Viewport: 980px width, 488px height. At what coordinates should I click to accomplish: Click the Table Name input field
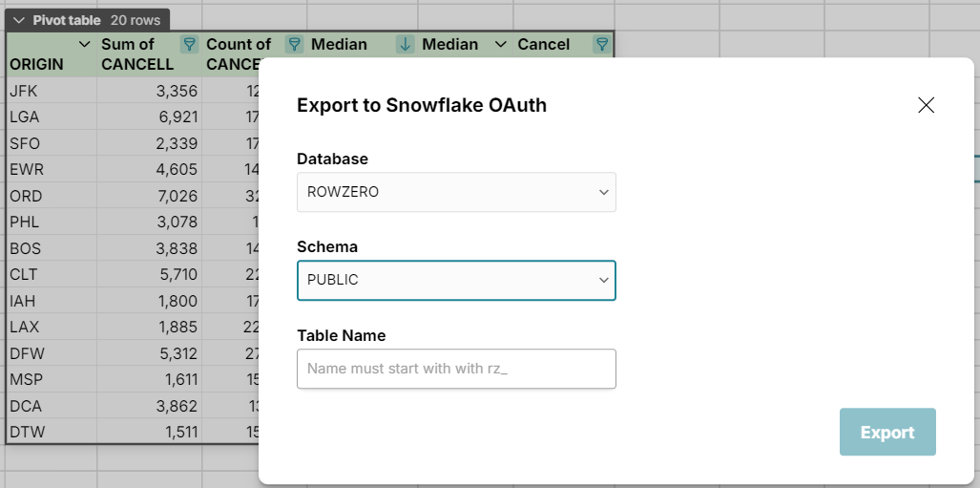click(x=456, y=369)
